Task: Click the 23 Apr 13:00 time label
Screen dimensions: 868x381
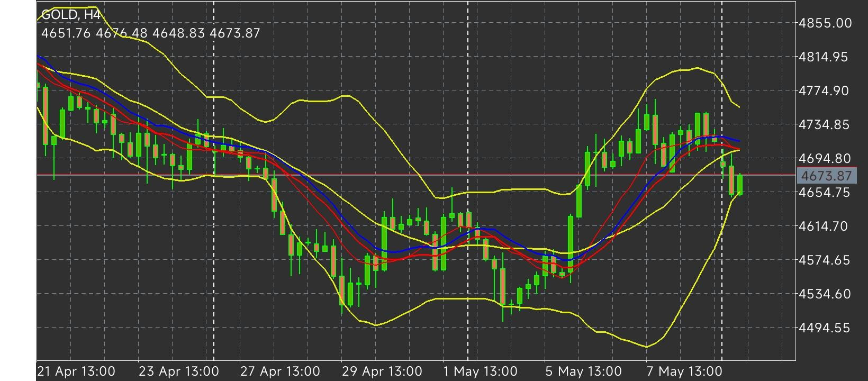Action: pos(178,371)
